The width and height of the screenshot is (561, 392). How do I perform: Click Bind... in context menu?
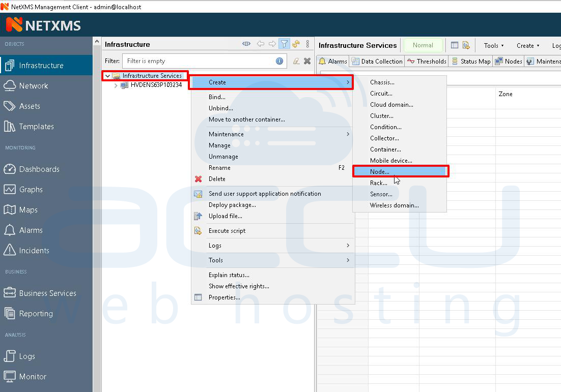click(273, 97)
